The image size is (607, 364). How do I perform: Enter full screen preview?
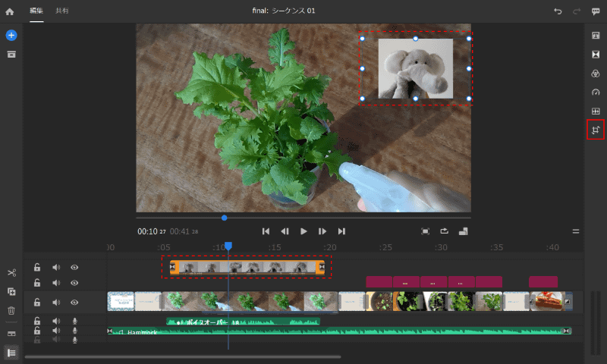425,231
